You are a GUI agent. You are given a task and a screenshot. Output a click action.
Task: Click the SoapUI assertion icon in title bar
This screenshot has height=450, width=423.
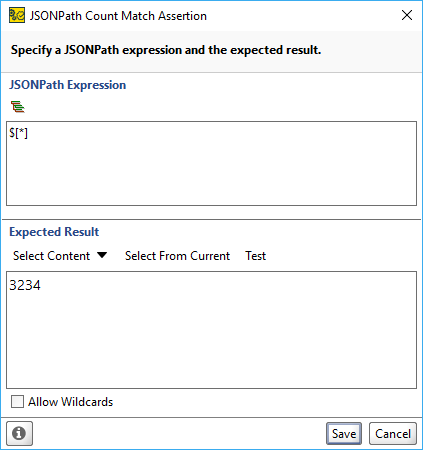[17, 16]
